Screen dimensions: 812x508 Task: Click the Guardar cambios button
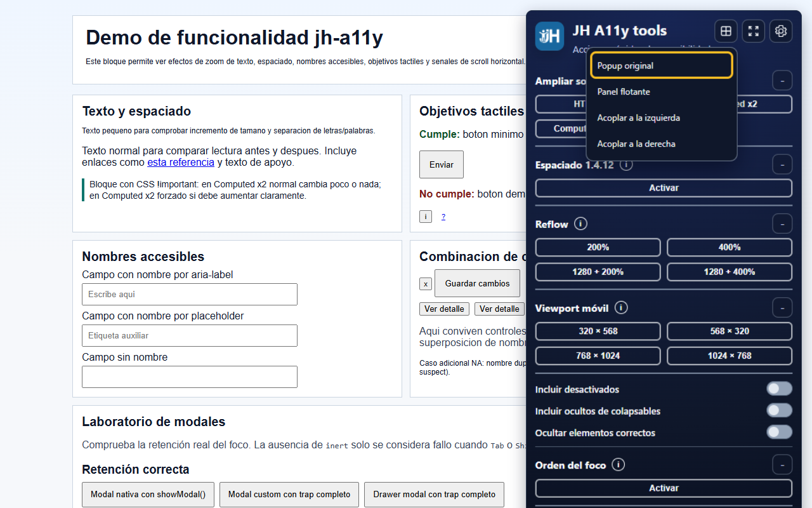477,283
